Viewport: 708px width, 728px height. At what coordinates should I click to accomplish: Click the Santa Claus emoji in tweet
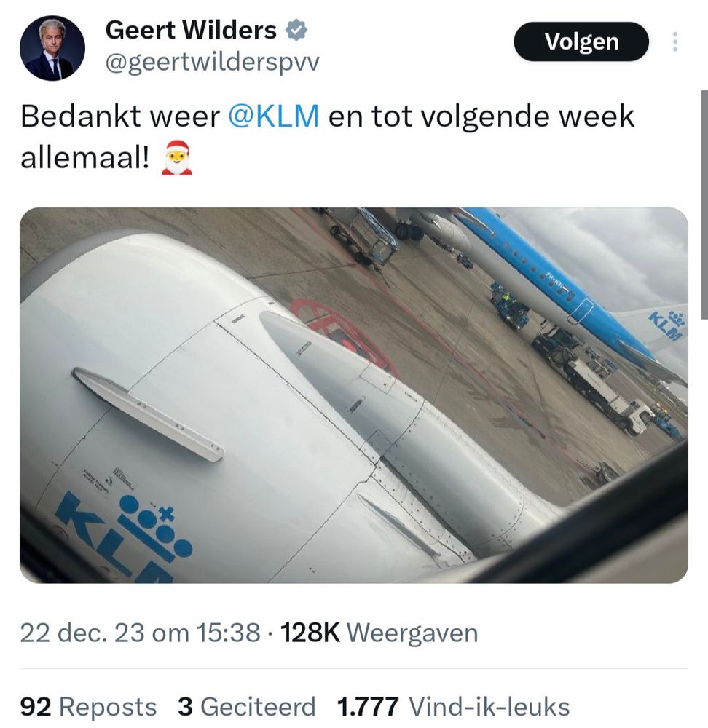[176, 158]
